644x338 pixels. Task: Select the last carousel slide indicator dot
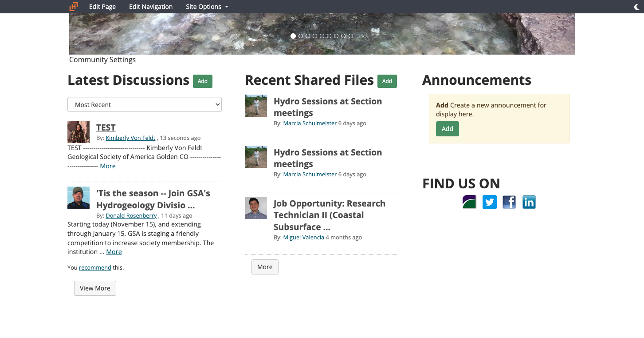pos(351,36)
